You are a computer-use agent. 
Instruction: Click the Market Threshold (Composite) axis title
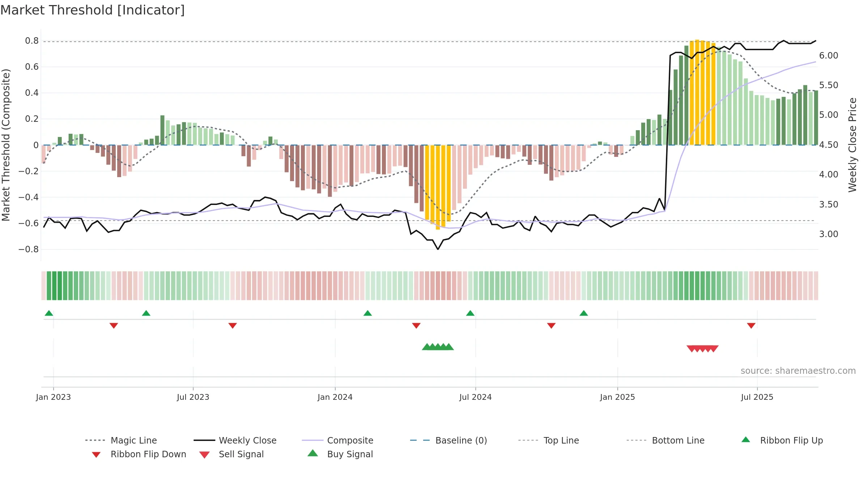point(6,145)
